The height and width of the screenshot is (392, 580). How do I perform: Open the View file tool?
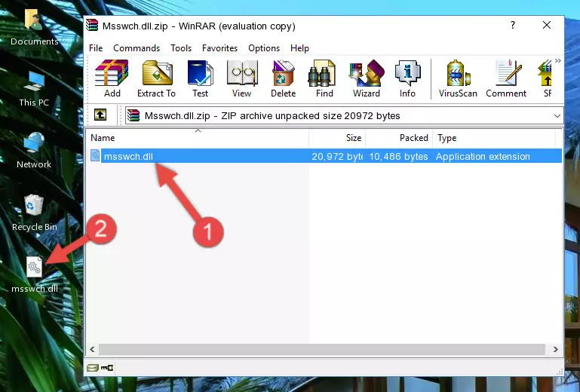[x=242, y=78]
